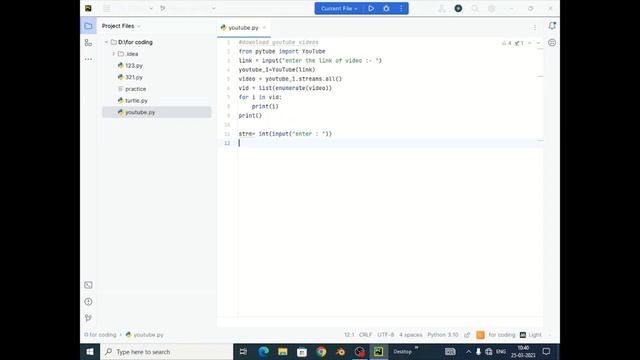This screenshot has width=640, height=360.
Task: Open turtle.py in the project tree
Action: point(136,100)
